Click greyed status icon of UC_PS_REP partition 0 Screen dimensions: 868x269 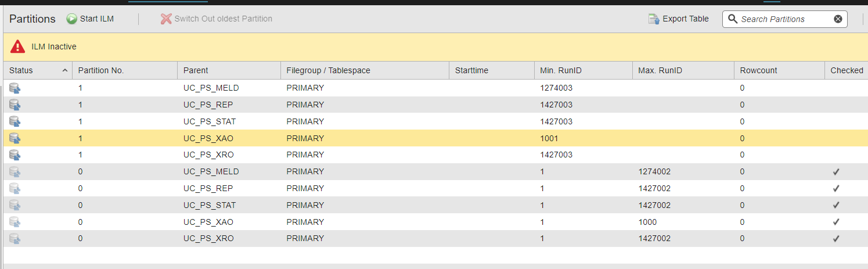(15, 188)
